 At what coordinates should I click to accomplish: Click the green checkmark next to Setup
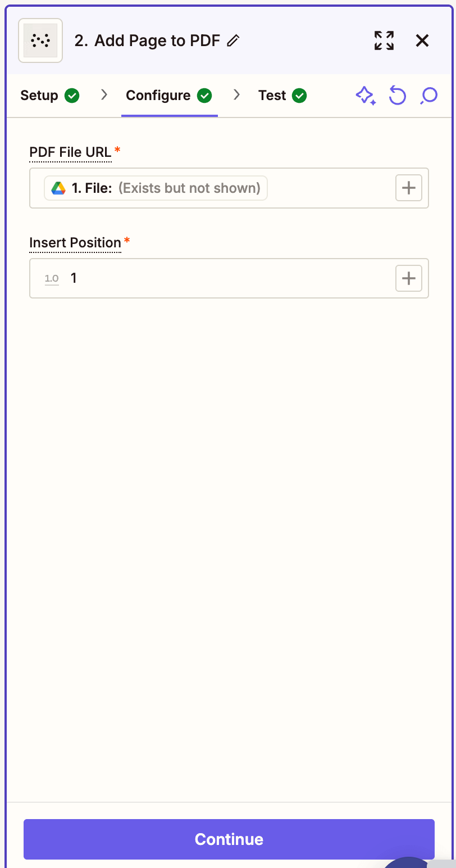[x=72, y=96]
